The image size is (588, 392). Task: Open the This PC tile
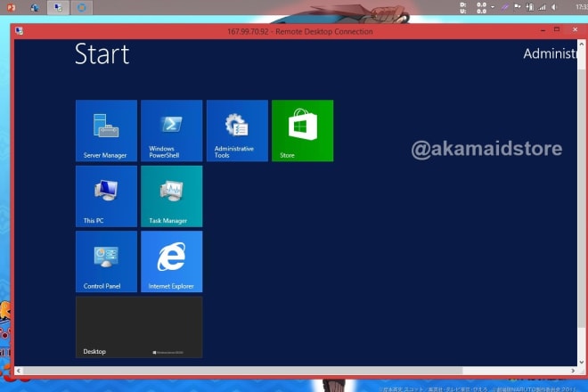pyautogui.click(x=107, y=196)
